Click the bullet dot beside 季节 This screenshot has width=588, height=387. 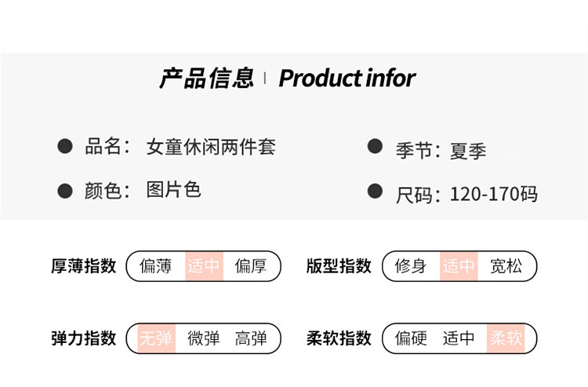[x=376, y=146]
